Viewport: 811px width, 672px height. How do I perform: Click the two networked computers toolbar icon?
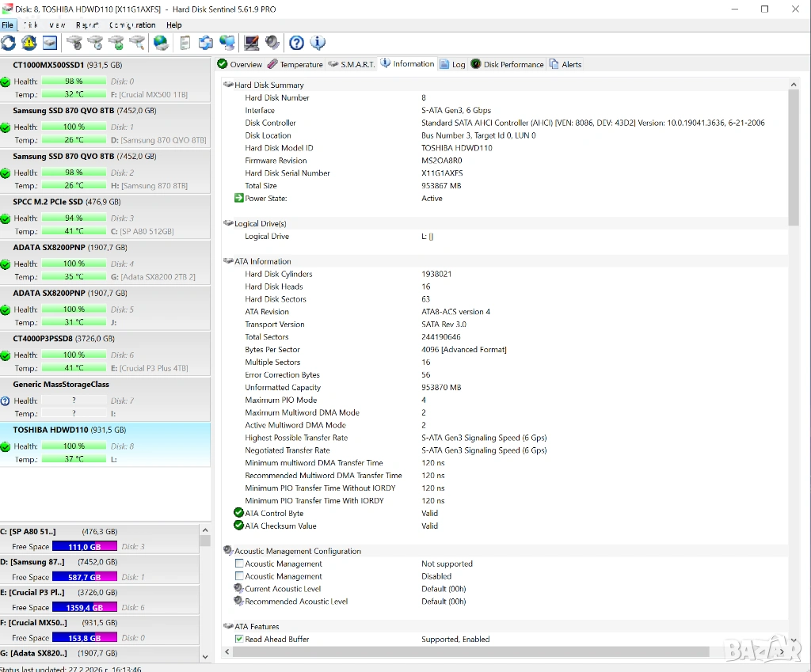tap(227, 43)
